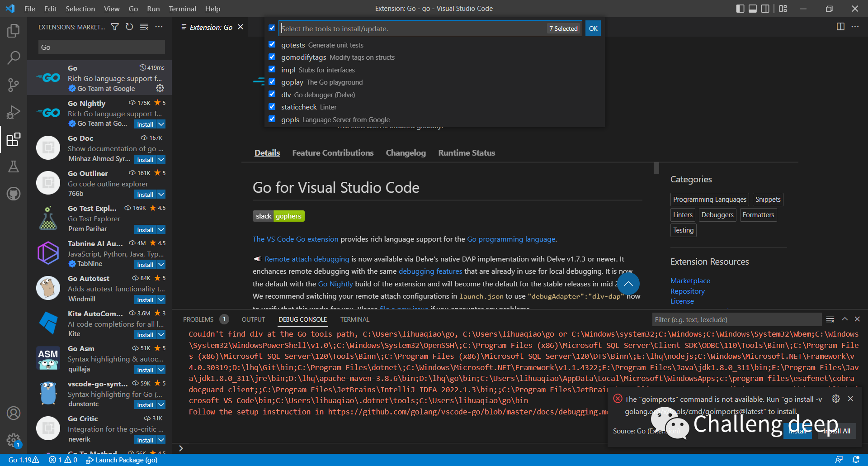Switch to the PROBLEMS panel tab
The width and height of the screenshot is (868, 466).
tap(198, 319)
